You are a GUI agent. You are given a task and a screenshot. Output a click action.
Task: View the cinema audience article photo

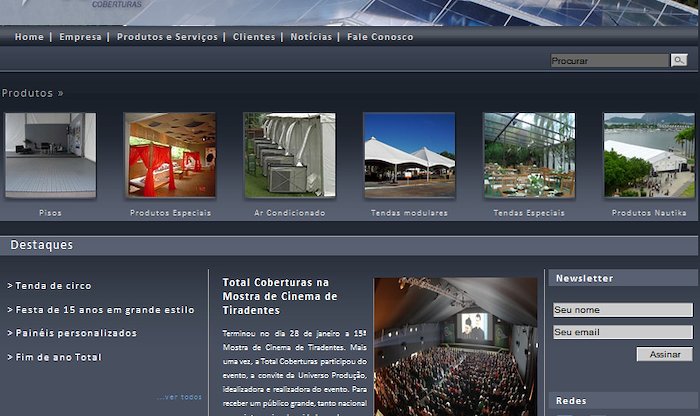(x=456, y=347)
